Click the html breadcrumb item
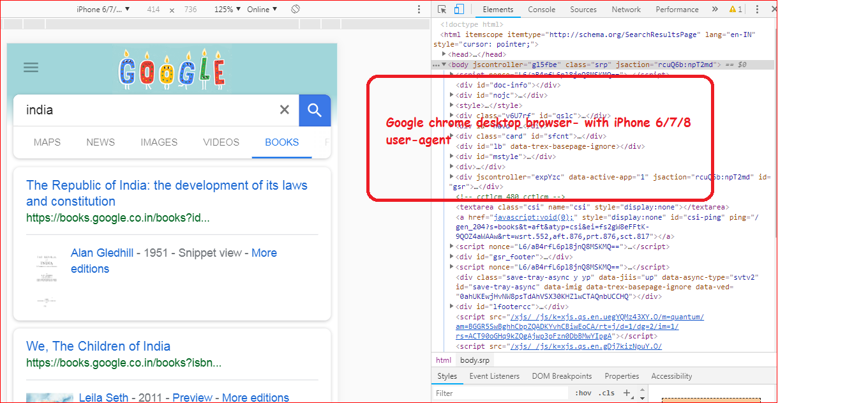This screenshot has width=868, height=403. tap(444, 360)
